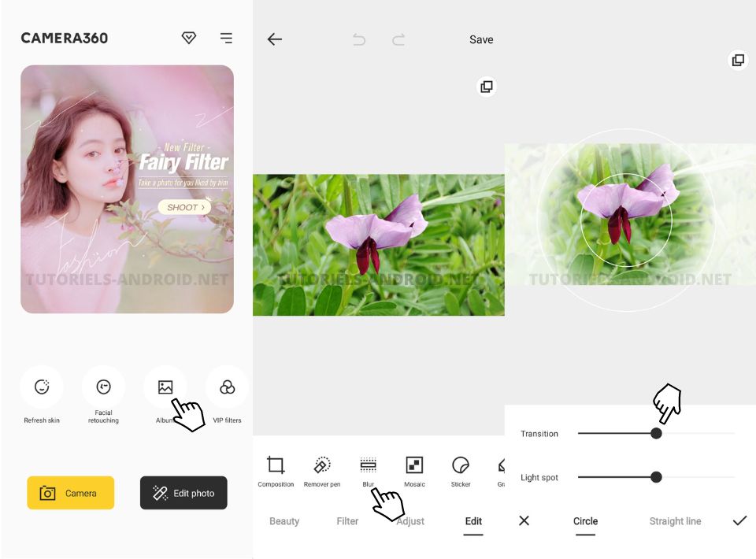Switch to the Adjust tab

[410, 521]
